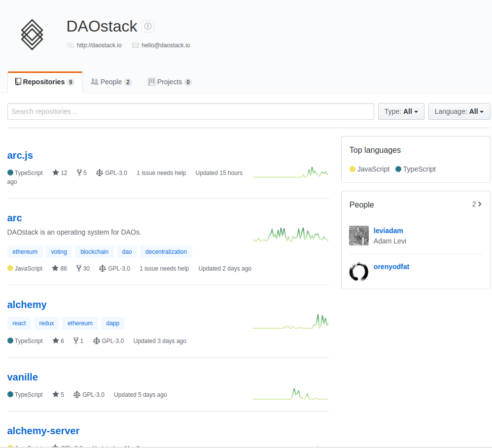
Task: Open the alchemy repository link
Action: coord(27,305)
